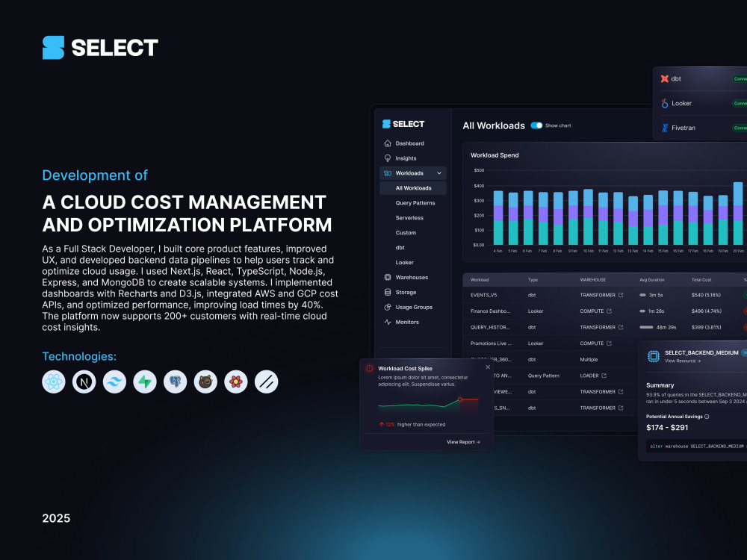Screen dimensions: 747x560
Task: Toggle the Show chart switch
Action: coord(537,125)
